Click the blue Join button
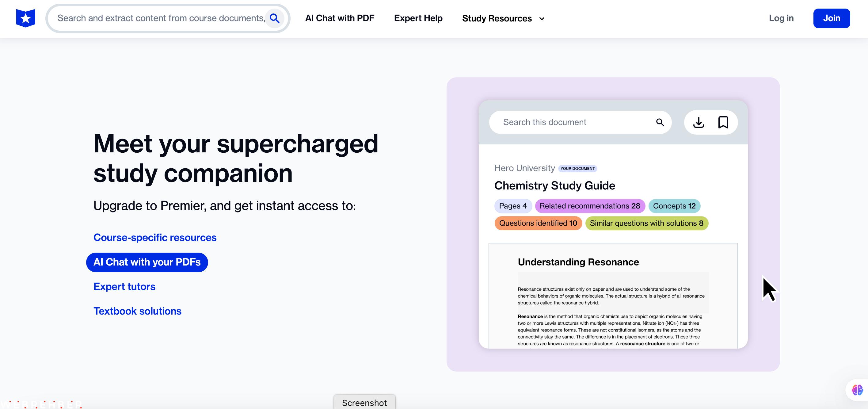The image size is (868, 409). [831, 18]
